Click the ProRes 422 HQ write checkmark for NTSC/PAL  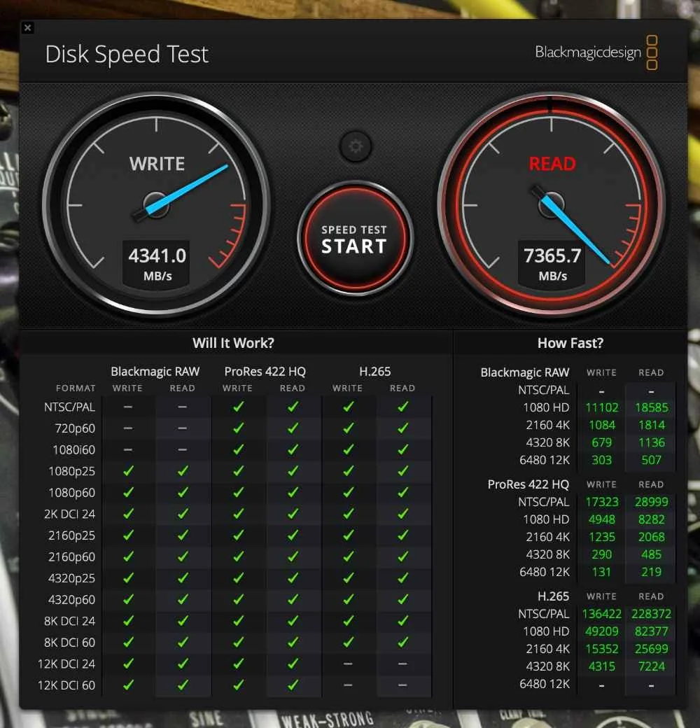(x=238, y=407)
